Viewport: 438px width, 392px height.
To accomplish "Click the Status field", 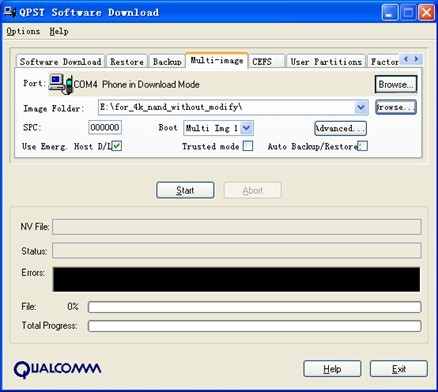I will (237, 251).
